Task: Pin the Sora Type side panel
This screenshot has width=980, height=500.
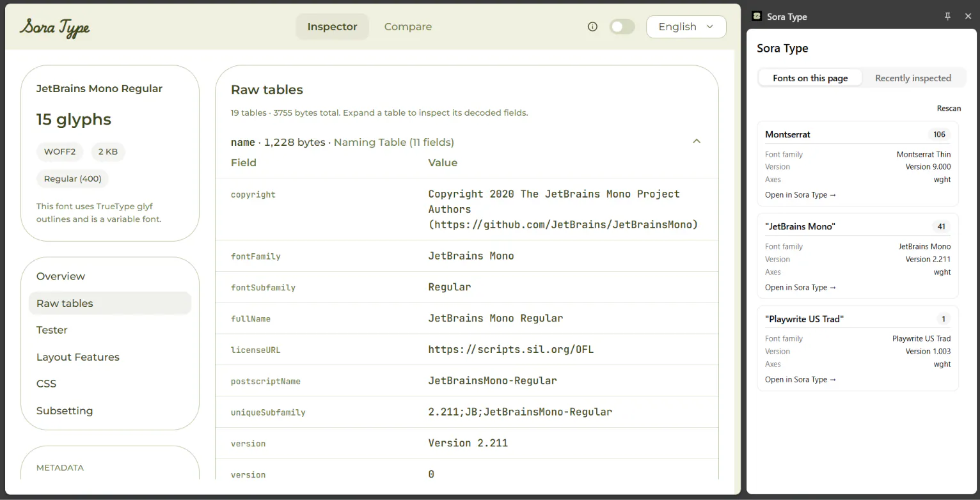Action: tap(947, 17)
